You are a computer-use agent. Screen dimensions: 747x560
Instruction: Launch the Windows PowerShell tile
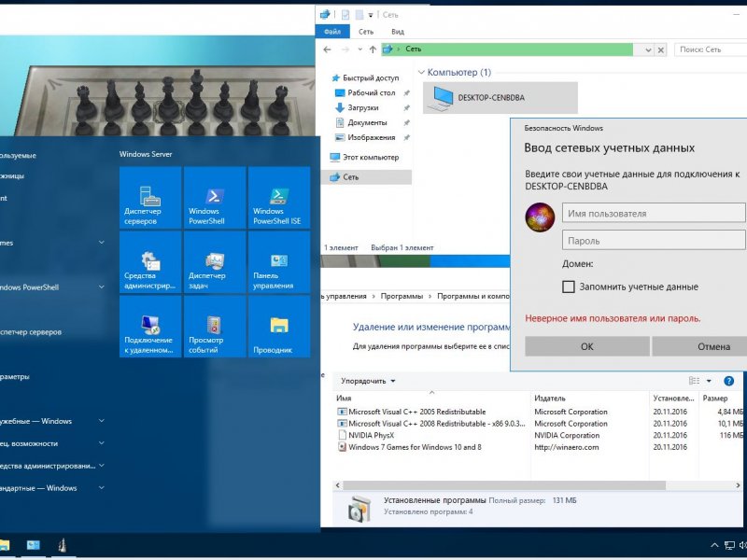215,198
